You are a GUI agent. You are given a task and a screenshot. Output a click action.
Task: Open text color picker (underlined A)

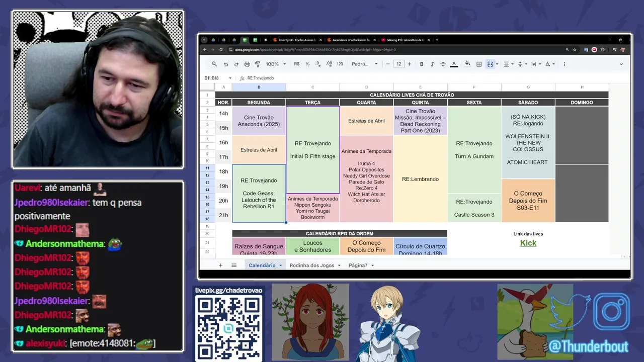[454, 64]
